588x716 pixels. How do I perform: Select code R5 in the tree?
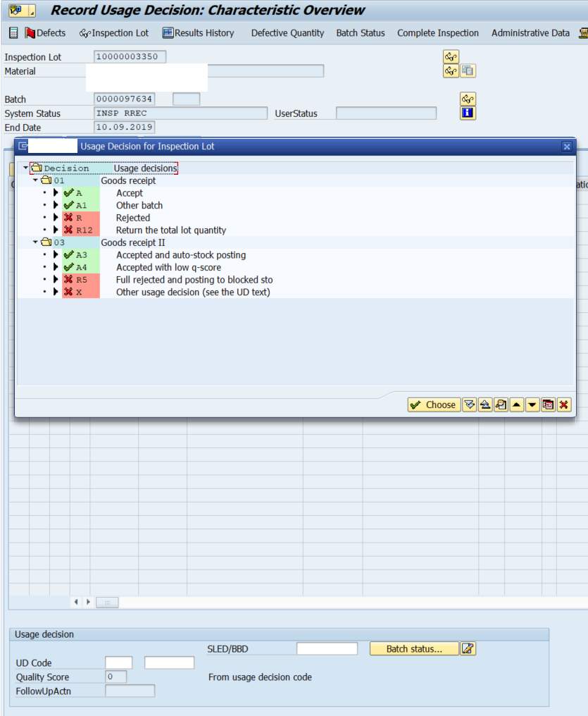click(x=81, y=279)
